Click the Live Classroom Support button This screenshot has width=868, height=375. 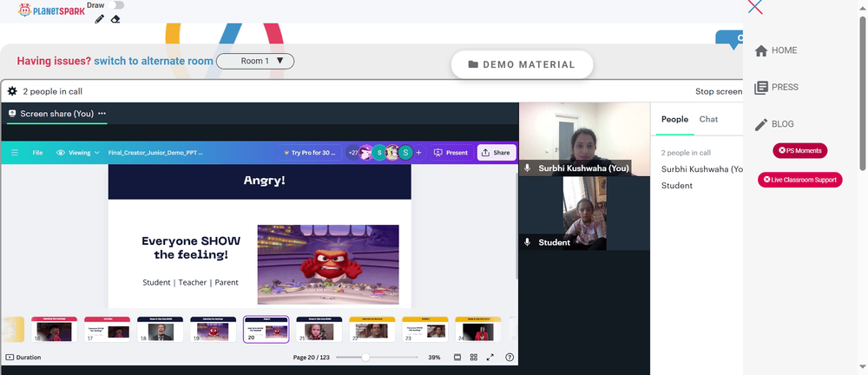point(800,180)
